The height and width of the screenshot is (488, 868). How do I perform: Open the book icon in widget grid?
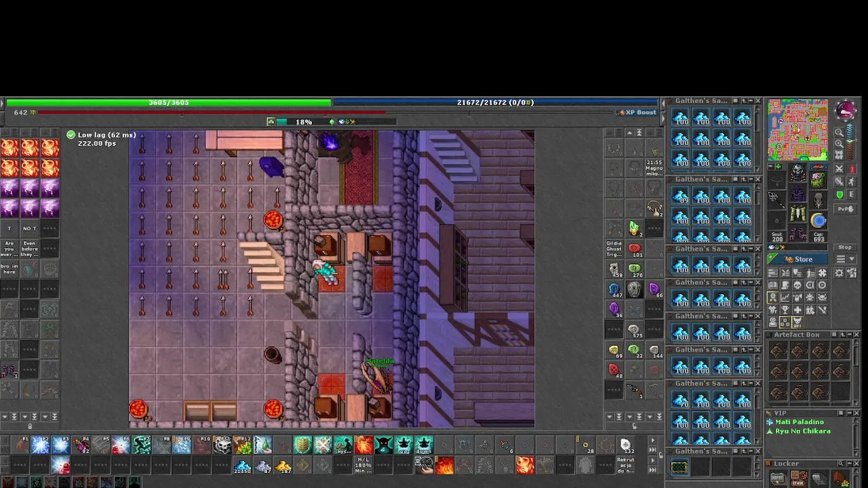click(x=773, y=285)
